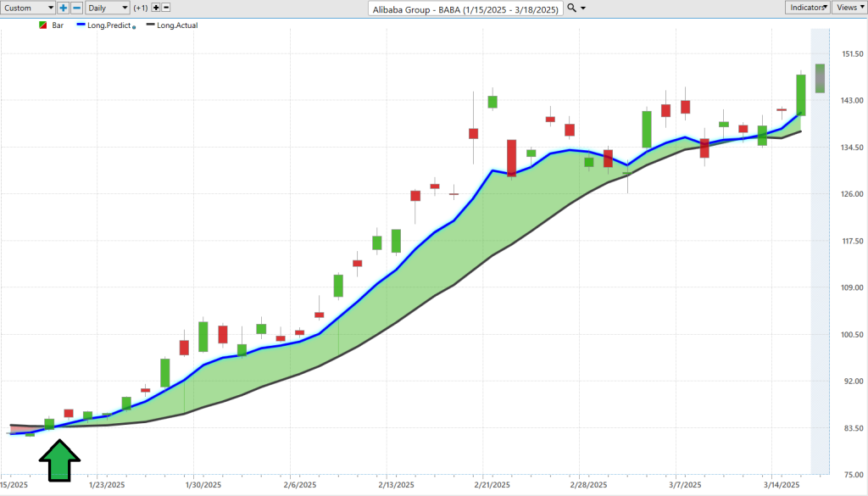Open the Indicators menu
Screen dimensions: 868x496
[806, 8]
